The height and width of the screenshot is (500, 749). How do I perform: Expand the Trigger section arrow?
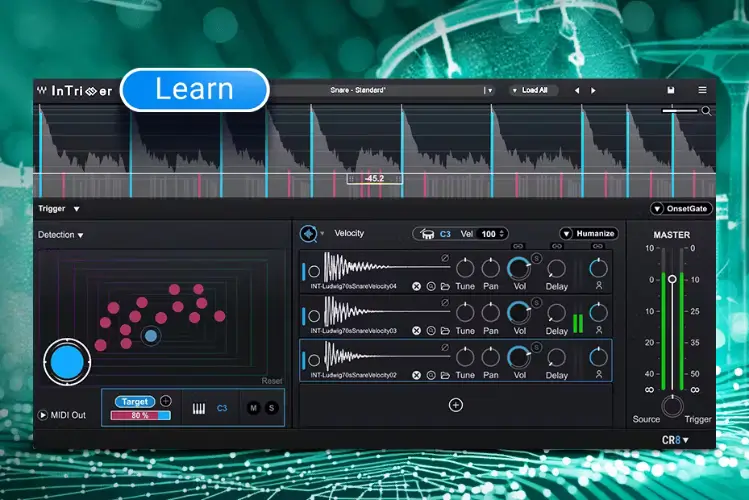tap(76, 209)
